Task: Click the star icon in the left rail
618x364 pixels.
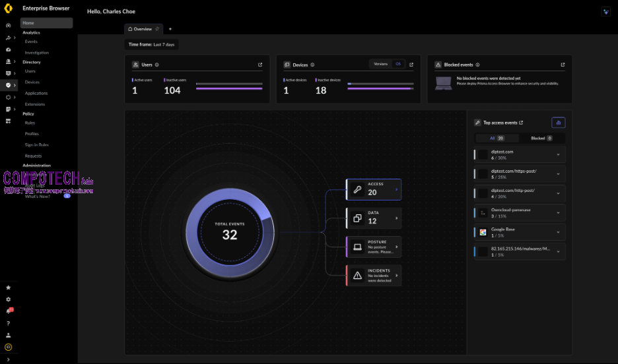Action: (8, 288)
